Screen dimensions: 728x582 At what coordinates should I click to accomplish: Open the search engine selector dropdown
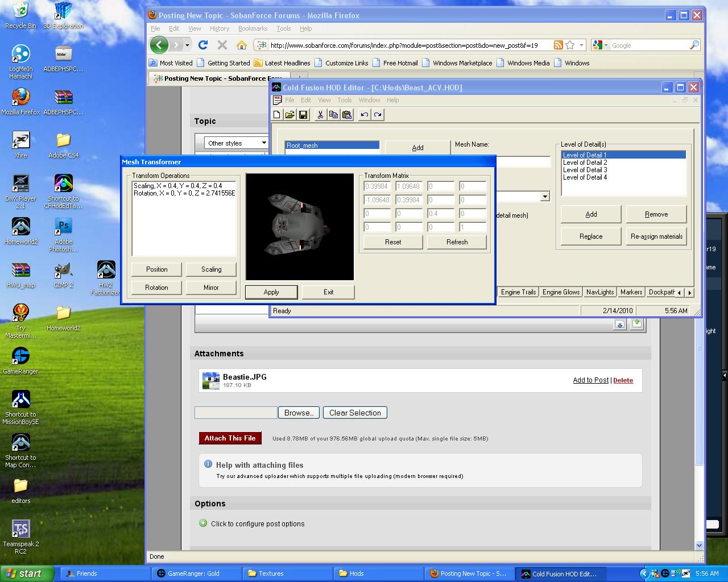[x=600, y=45]
